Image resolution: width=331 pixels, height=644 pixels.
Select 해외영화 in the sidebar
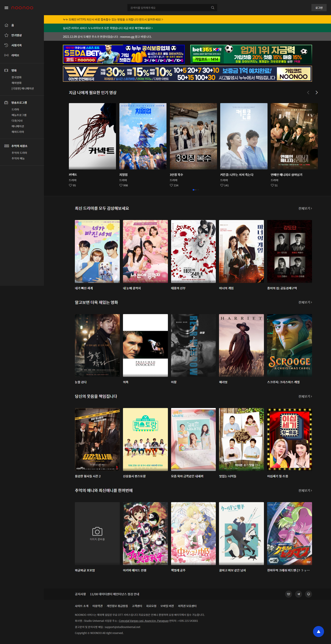click(17, 83)
